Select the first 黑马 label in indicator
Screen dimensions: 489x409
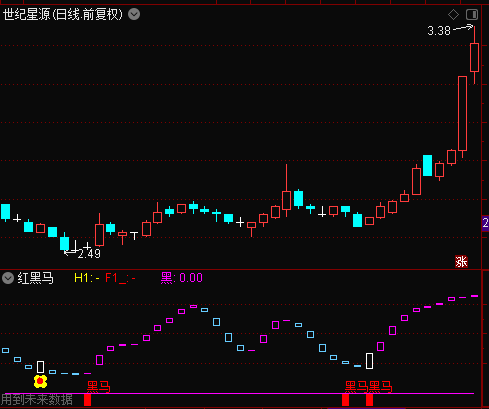(x=98, y=387)
